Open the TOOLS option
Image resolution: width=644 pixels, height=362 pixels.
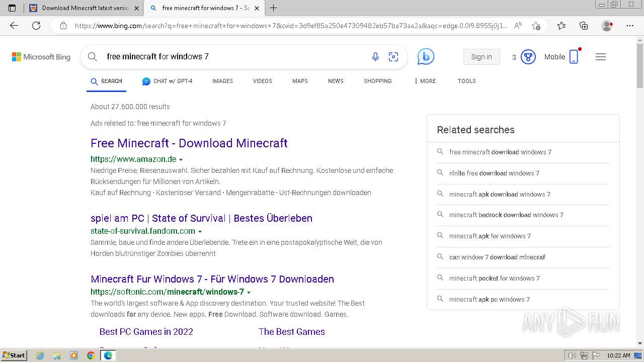(x=467, y=81)
